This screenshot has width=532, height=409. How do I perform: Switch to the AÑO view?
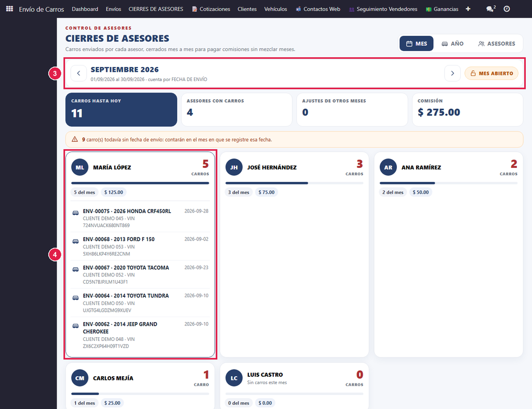click(x=453, y=44)
